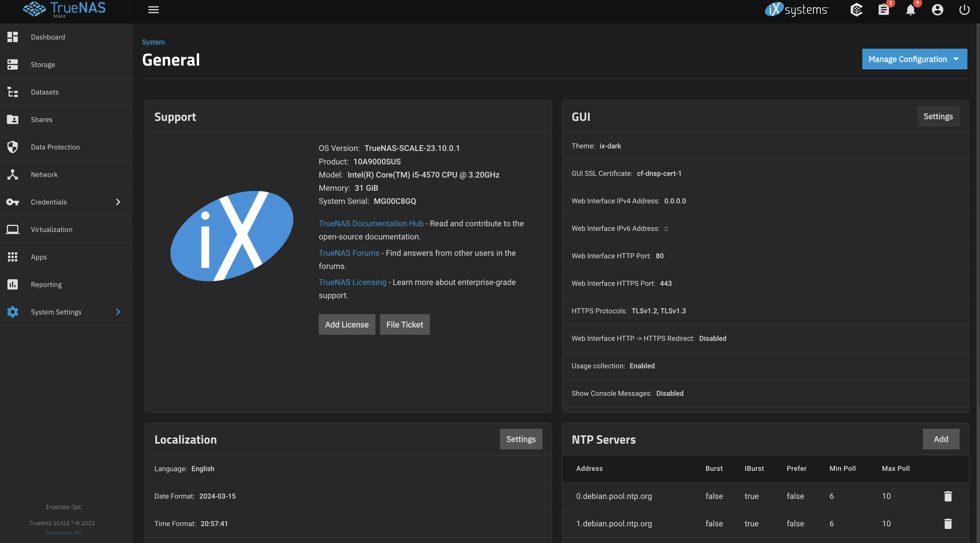The image size is (980, 543).
Task: Open alerts bell notifications
Action: (910, 10)
